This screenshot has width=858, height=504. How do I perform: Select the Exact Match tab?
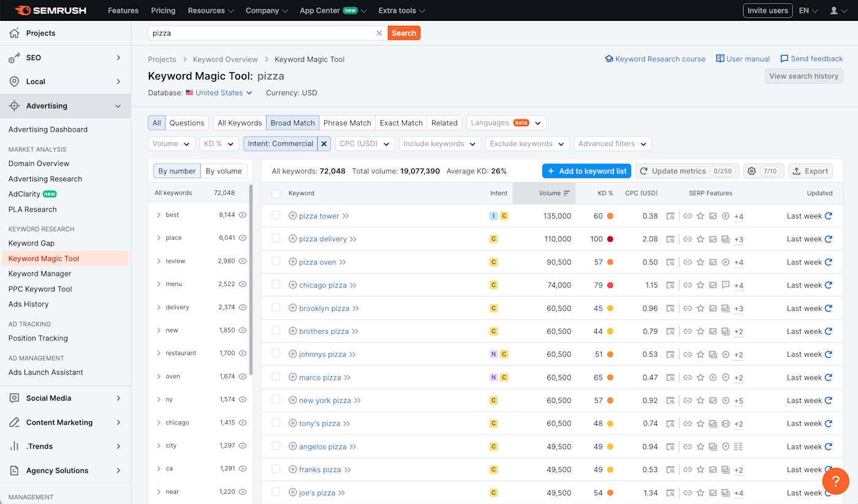pos(401,123)
